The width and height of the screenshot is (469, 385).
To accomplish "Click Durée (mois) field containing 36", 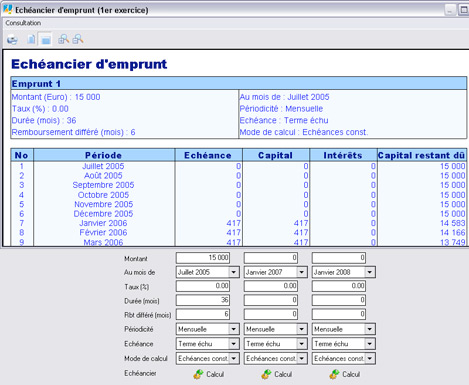I will tap(203, 300).
